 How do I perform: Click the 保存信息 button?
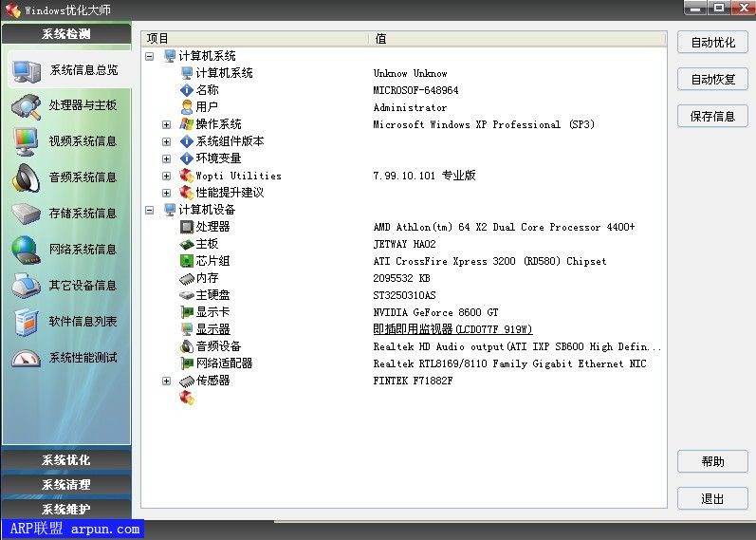tap(712, 117)
